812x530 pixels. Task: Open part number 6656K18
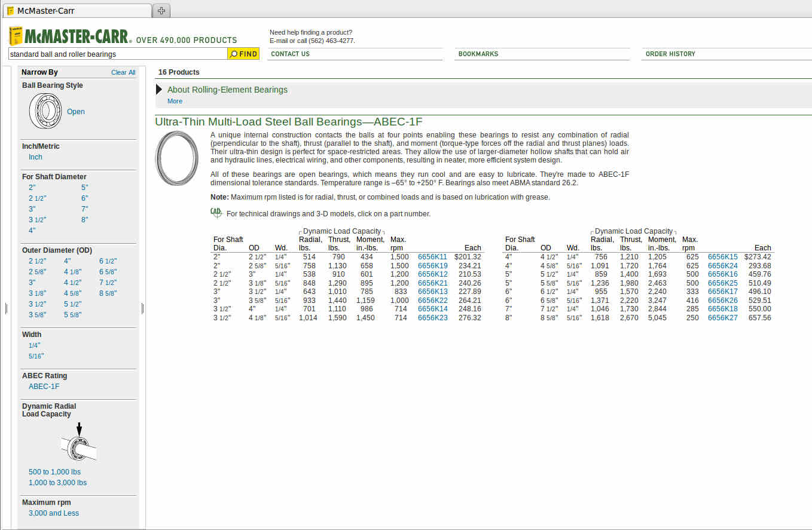[x=722, y=309]
